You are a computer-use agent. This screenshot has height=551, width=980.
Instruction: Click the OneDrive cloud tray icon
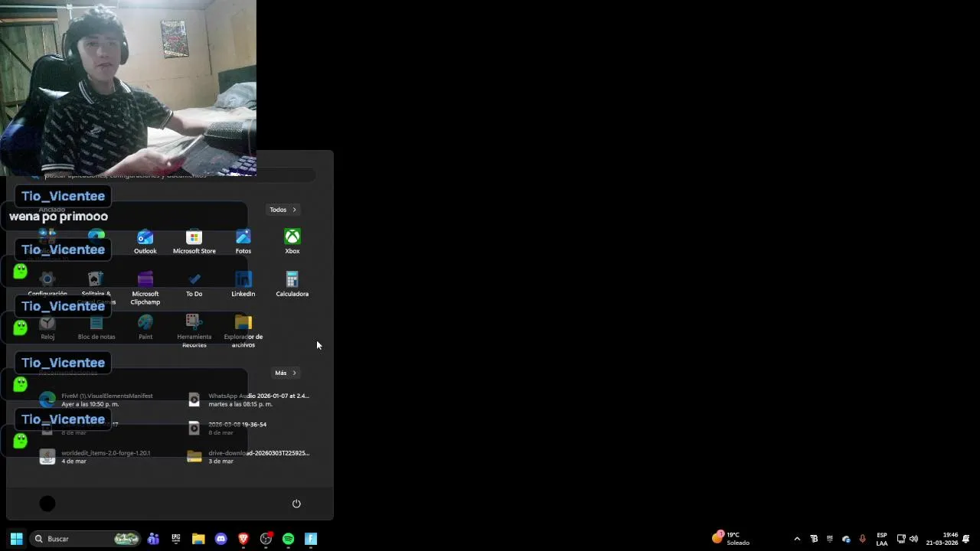coord(846,539)
